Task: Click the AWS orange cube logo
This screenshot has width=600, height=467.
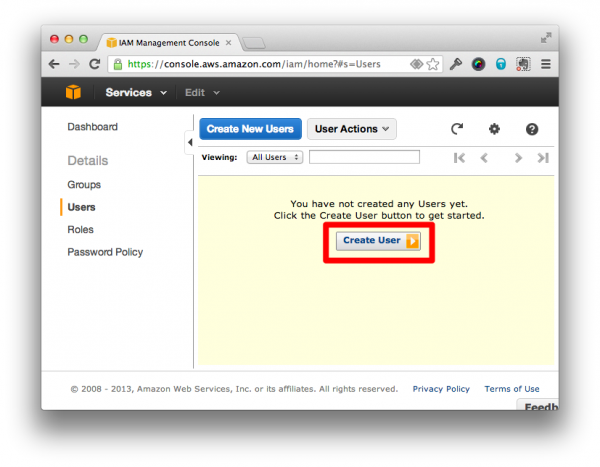Action: click(73, 92)
